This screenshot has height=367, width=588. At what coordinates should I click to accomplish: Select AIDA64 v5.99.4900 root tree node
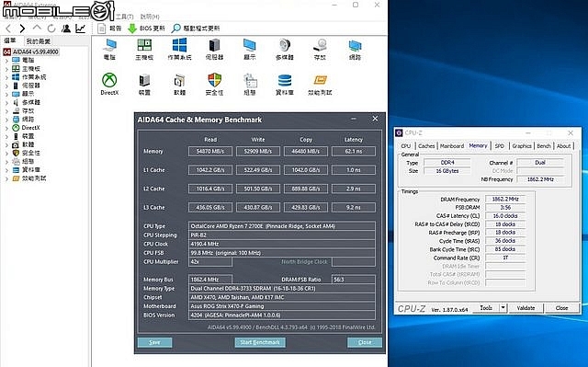[x=31, y=52]
